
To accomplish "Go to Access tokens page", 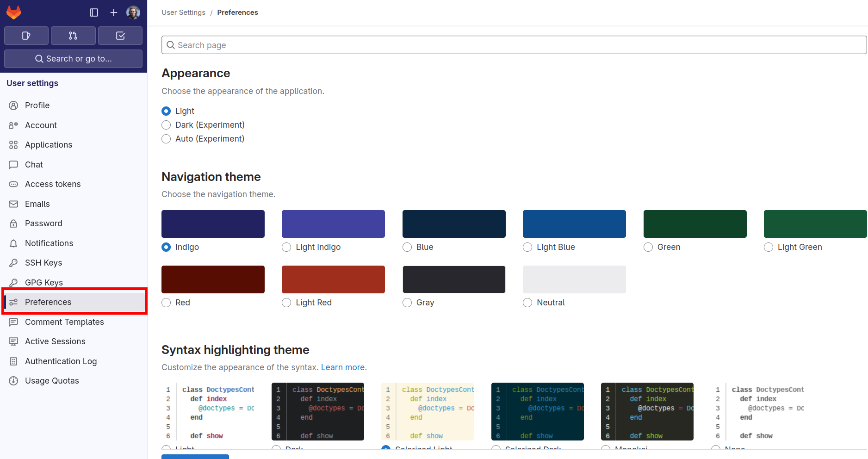I will pyautogui.click(x=53, y=184).
